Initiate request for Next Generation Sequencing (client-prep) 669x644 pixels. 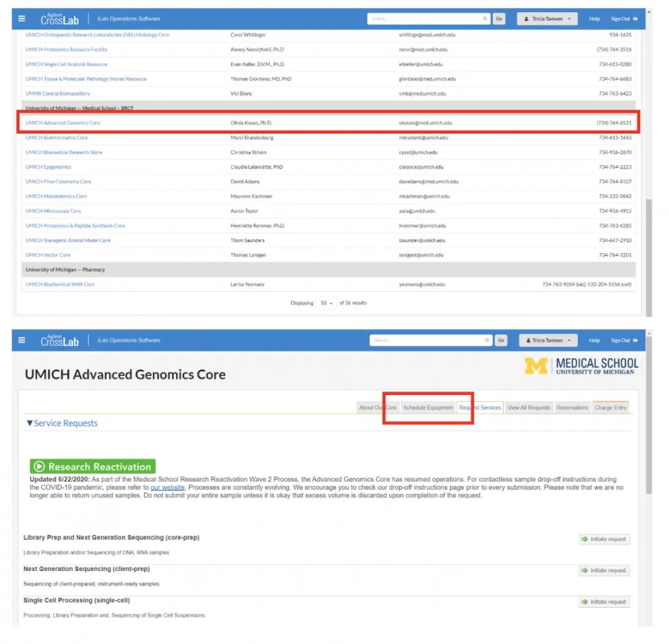[x=604, y=570]
